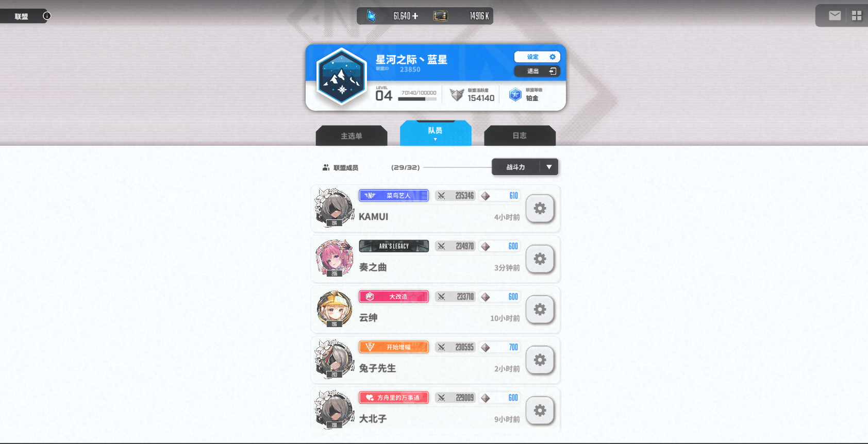Open the mail envelope icon
Screen dimensions: 868x444
(834, 16)
